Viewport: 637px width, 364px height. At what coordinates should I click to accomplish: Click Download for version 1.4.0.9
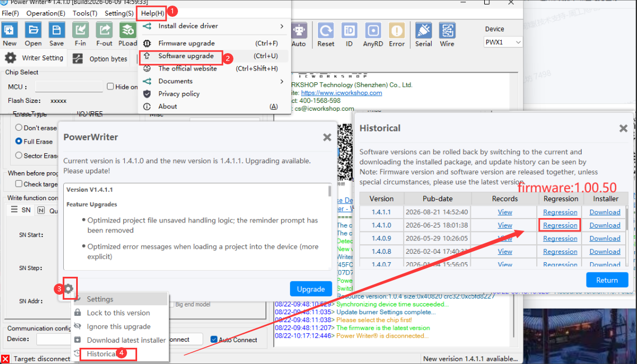605,239
